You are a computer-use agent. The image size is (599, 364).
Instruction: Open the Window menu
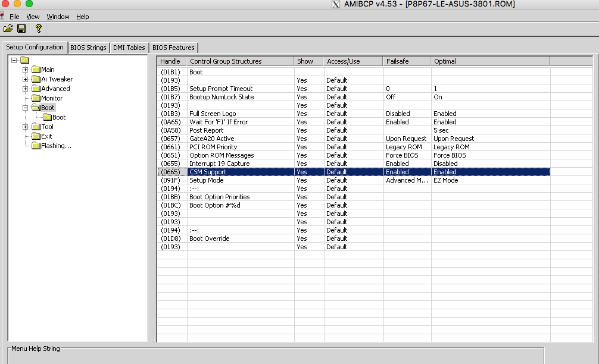58,17
